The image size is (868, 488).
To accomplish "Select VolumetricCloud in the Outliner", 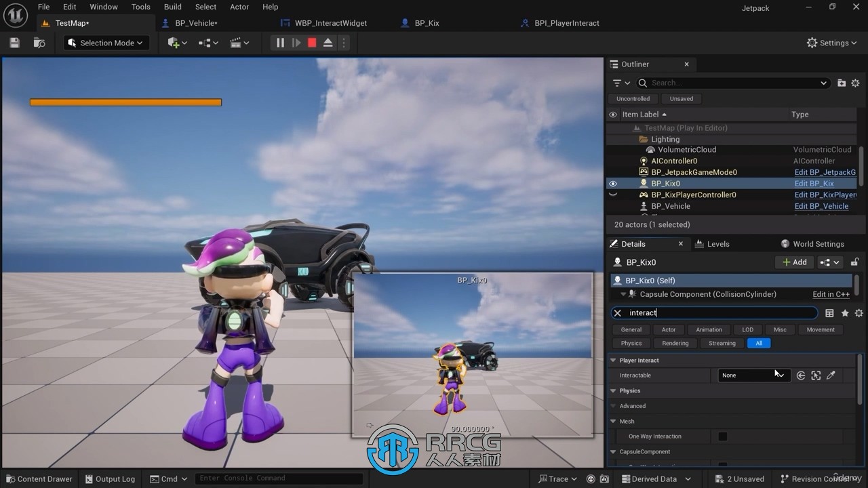I will pos(687,150).
